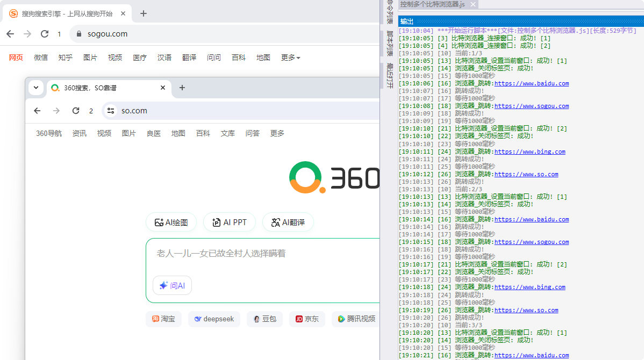Click the 360 search logo
Viewport: 644px width, 360px height.
pyautogui.click(x=333, y=177)
